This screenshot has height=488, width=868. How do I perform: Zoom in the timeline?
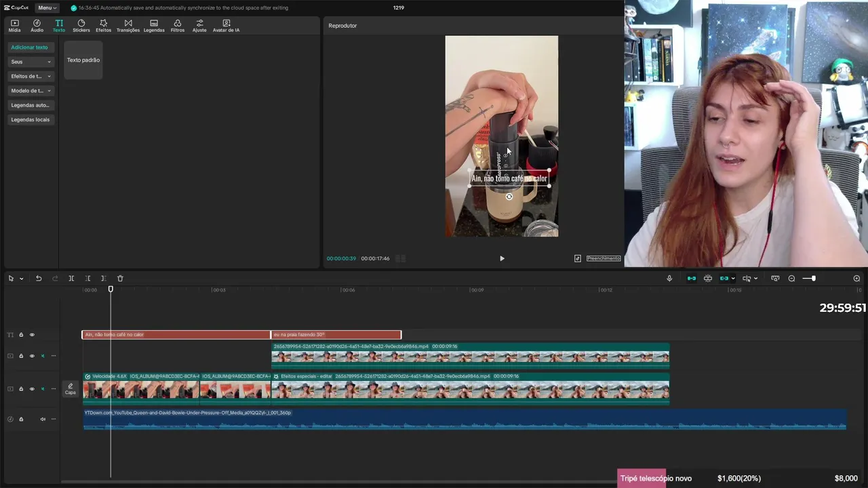click(x=856, y=279)
